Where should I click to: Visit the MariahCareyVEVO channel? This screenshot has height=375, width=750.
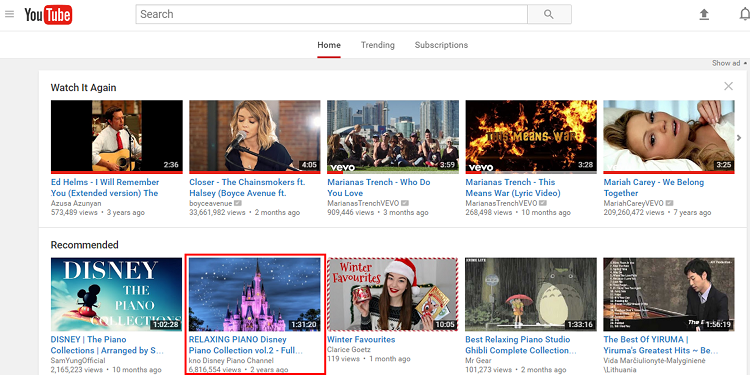point(633,203)
